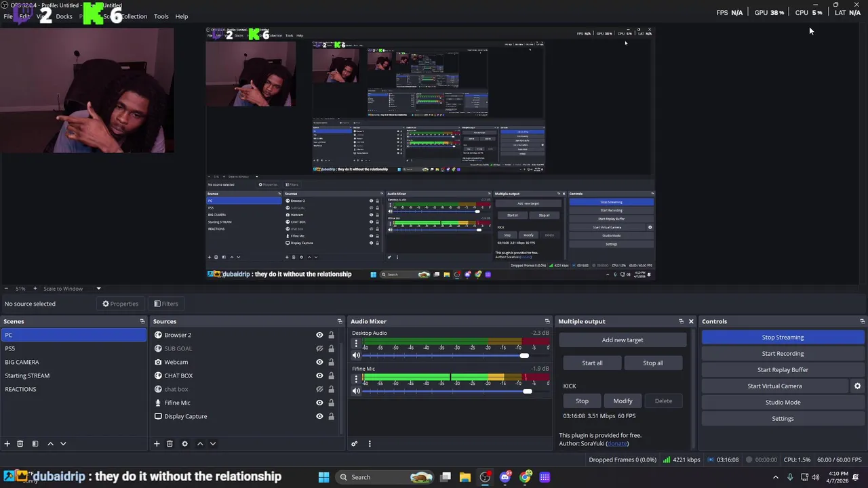Mute Fifine Mic speaker icon

click(x=356, y=391)
